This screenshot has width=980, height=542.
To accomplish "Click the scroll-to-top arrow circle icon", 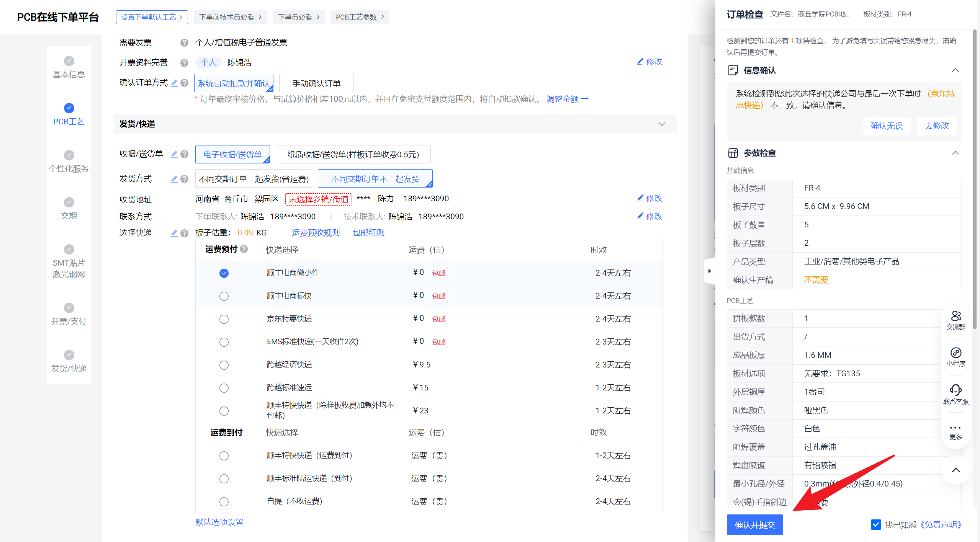I will (955, 470).
